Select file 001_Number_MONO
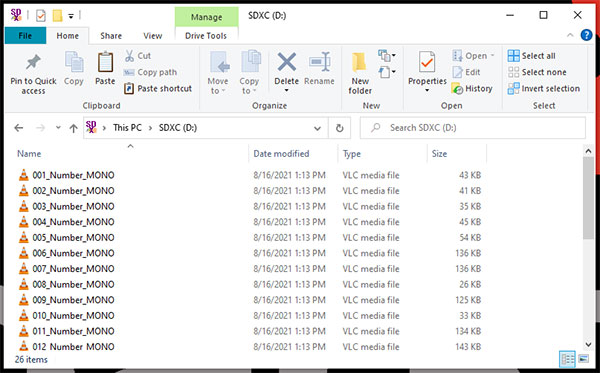This screenshot has width=600, height=373. click(x=73, y=175)
